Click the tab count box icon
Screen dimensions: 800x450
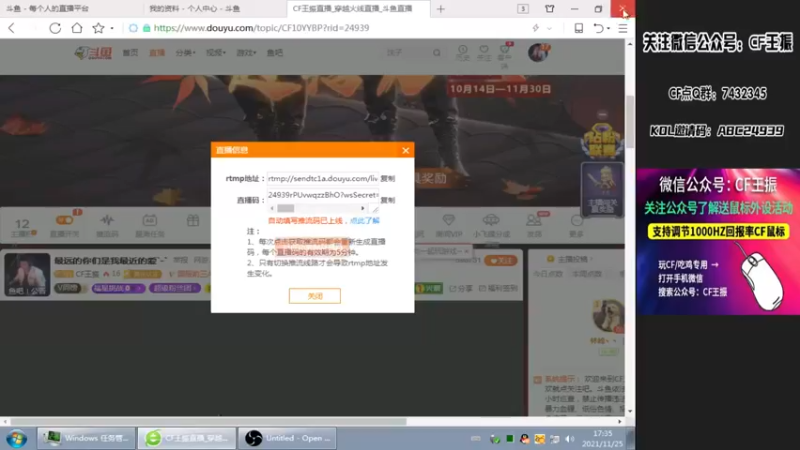point(523,9)
